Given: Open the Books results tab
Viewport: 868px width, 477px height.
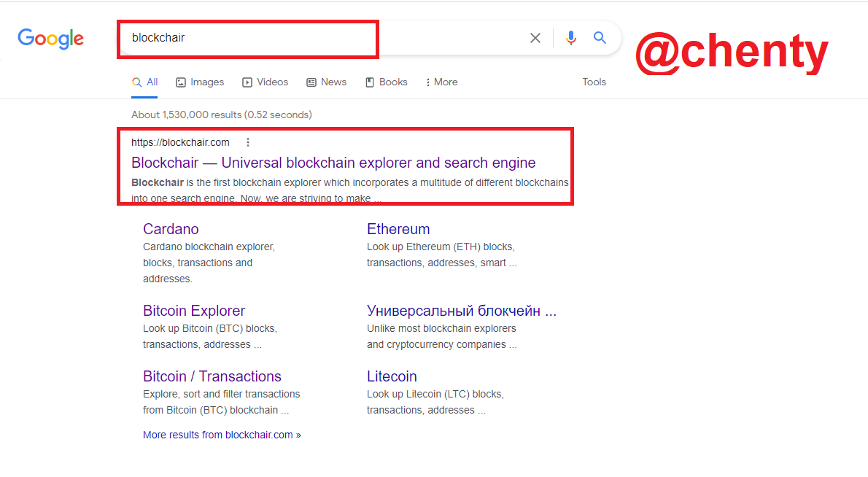Looking at the screenshot, I should coord(387,82).
